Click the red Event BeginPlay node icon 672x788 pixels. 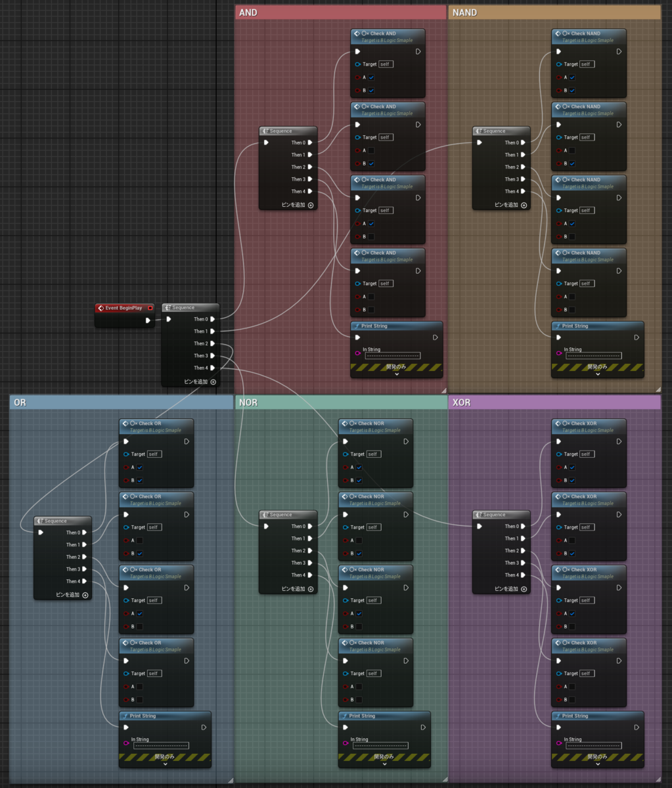(x=101, y=308)
